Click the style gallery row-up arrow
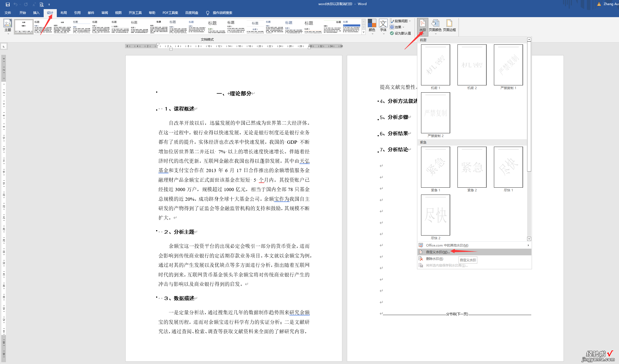This screenshot has width=619, height=364. [x=363, y=21]
